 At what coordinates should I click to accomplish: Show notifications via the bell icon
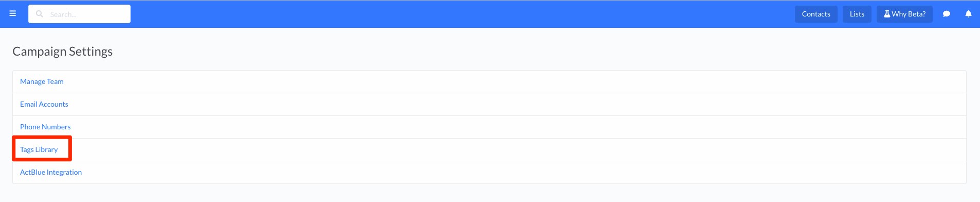tap(968, 14)
